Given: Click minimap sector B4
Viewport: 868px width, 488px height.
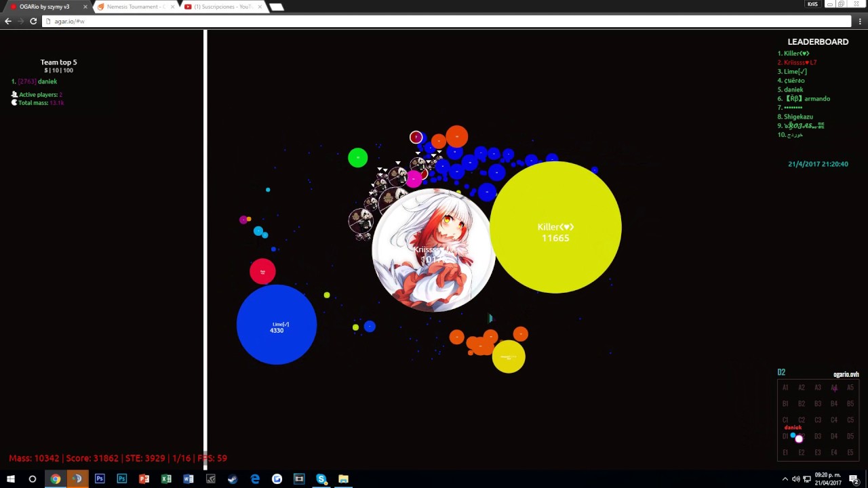Looking at the screenshot, I should [834, 404].
